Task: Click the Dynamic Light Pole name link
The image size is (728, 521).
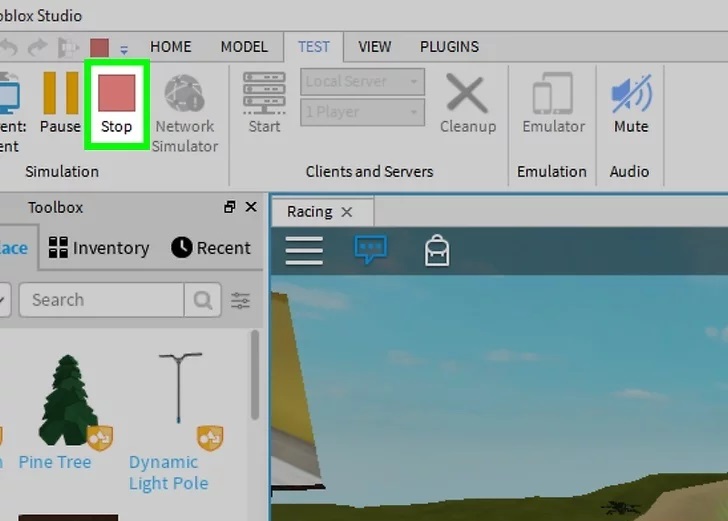Action: pos(169,473)
